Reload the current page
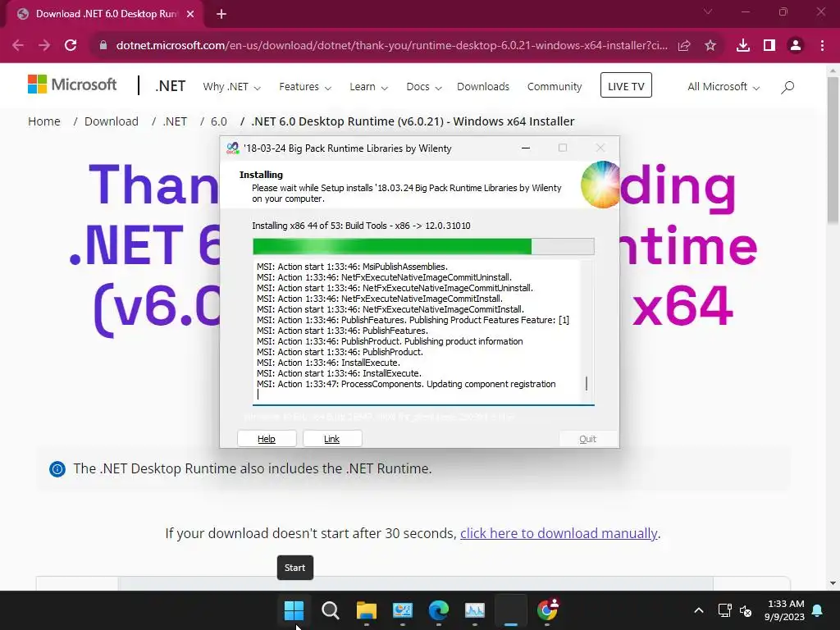The width and height of the screenshot is (840, 630). tap(71, 45)
